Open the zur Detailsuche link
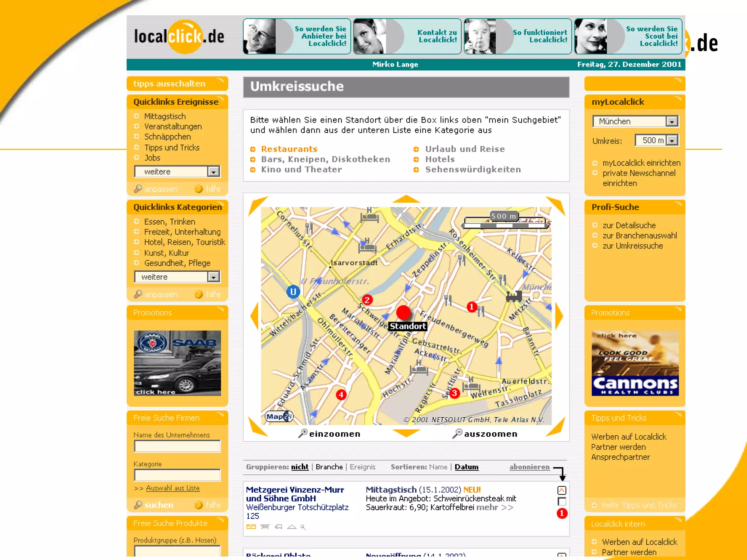Viewport: 747px width, 560px height. 629,225
